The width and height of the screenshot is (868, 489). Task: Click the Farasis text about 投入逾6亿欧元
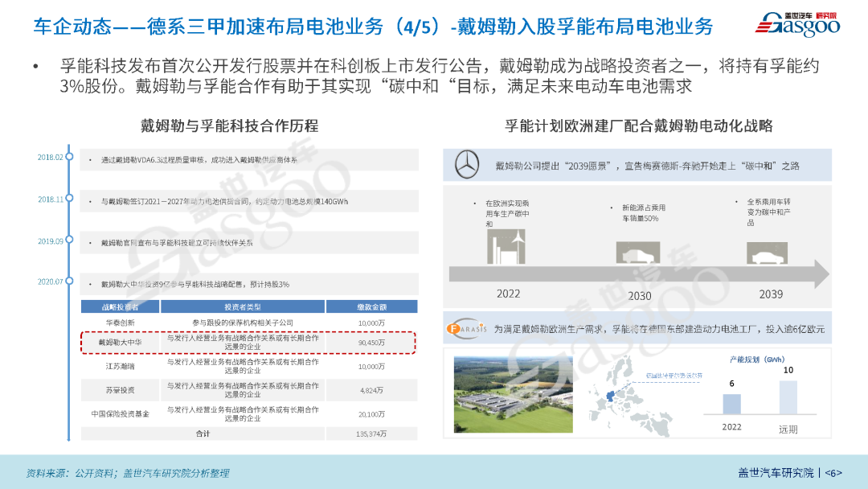tap(659, 329)
